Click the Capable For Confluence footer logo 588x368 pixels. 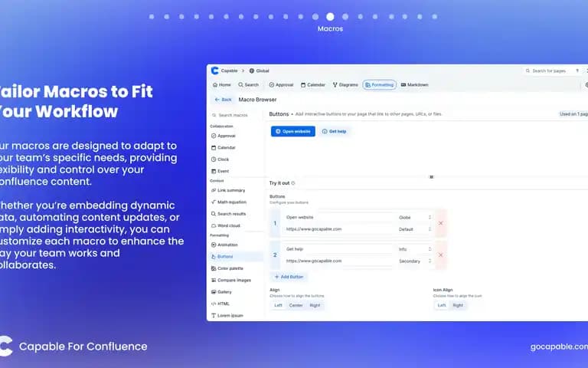[73, 347]
